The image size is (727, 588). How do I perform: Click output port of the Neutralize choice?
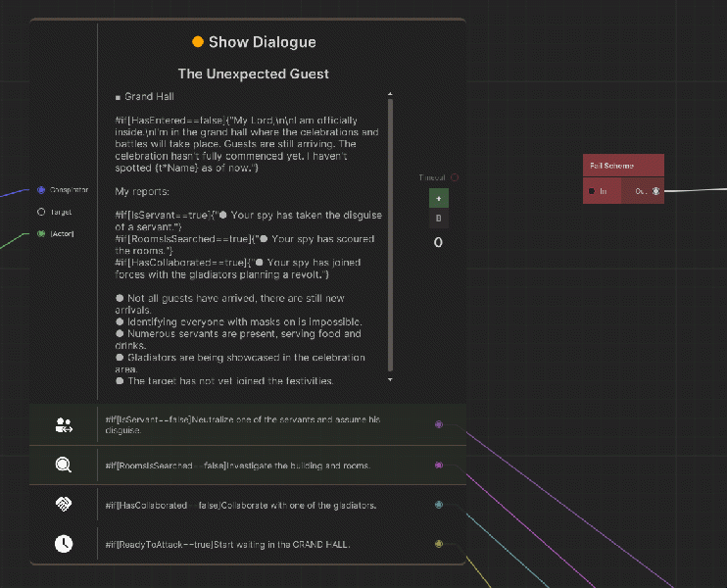[x=439, y=424]
